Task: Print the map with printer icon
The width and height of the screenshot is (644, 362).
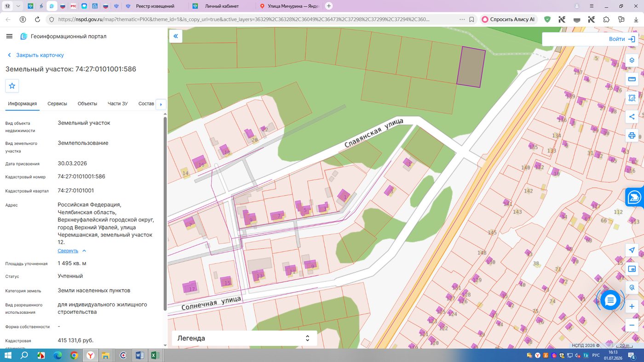Action: pyautogui.click(x=632, y=136)
